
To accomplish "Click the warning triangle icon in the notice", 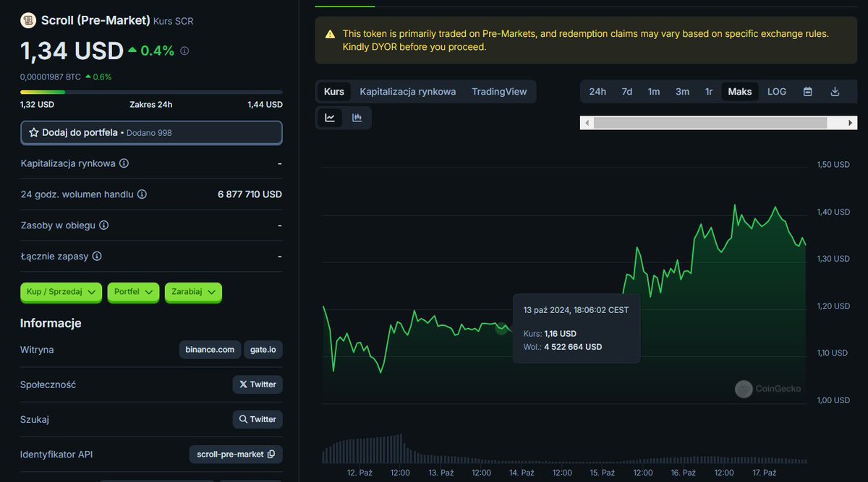I will [330, 34].
